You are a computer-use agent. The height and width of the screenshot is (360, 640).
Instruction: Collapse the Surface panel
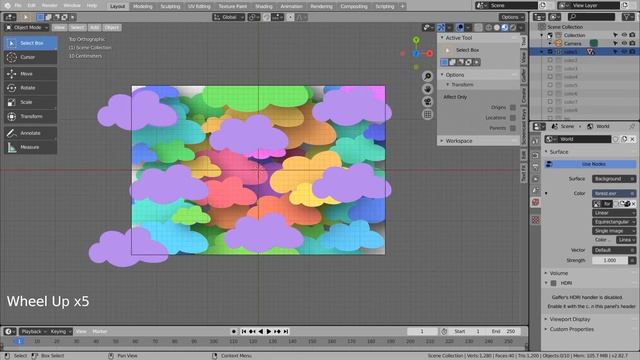click(x=558, y=152)
